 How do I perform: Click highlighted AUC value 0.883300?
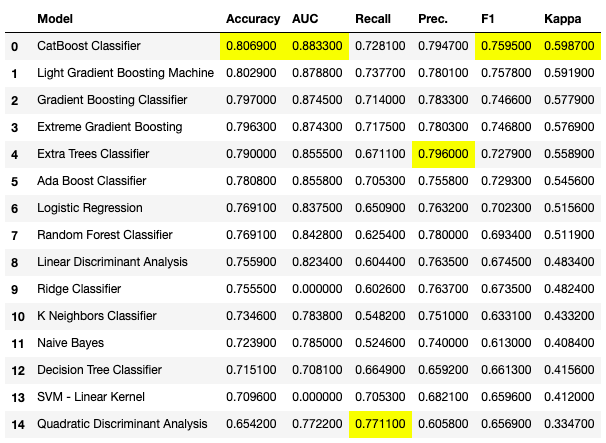tap(317, 46)
